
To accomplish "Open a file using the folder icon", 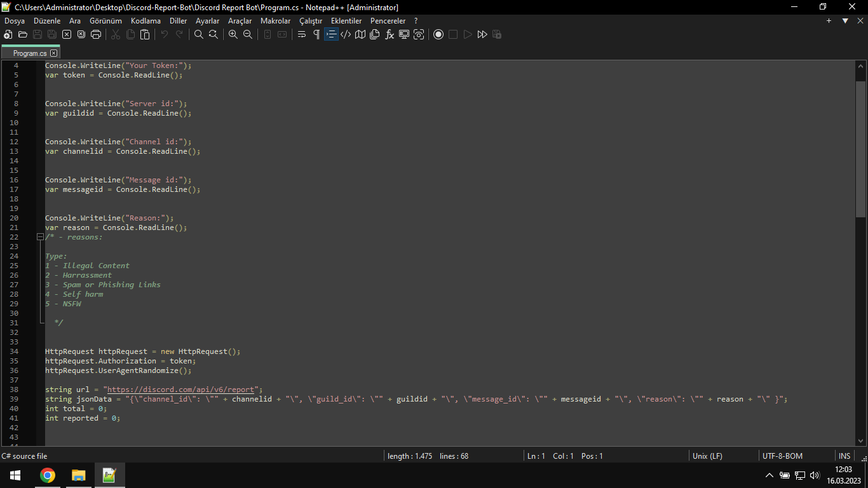I will pos(23,34).
